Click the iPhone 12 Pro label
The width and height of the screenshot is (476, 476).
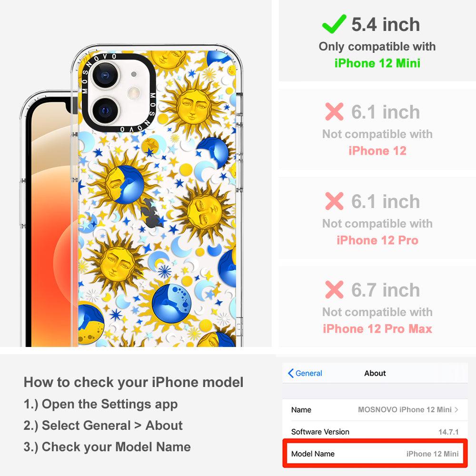[x=377, y=240]
